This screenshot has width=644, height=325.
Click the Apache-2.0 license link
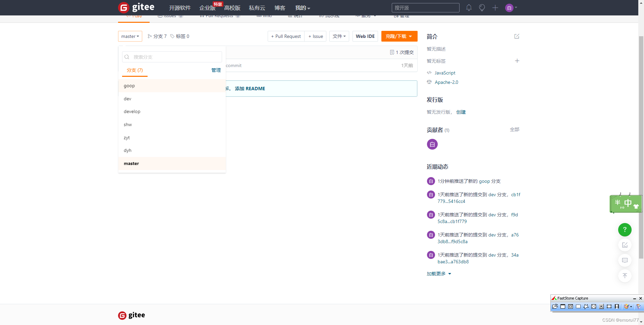446,82
